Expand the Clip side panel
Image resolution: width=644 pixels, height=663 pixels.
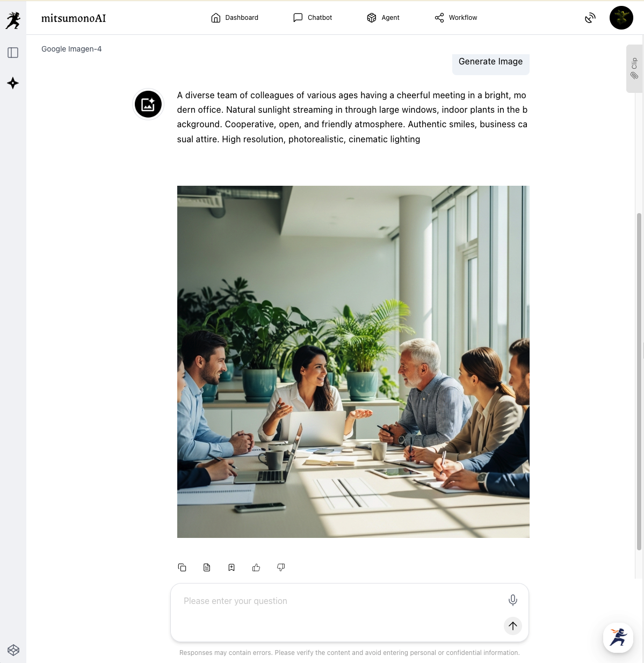point(634,69)
